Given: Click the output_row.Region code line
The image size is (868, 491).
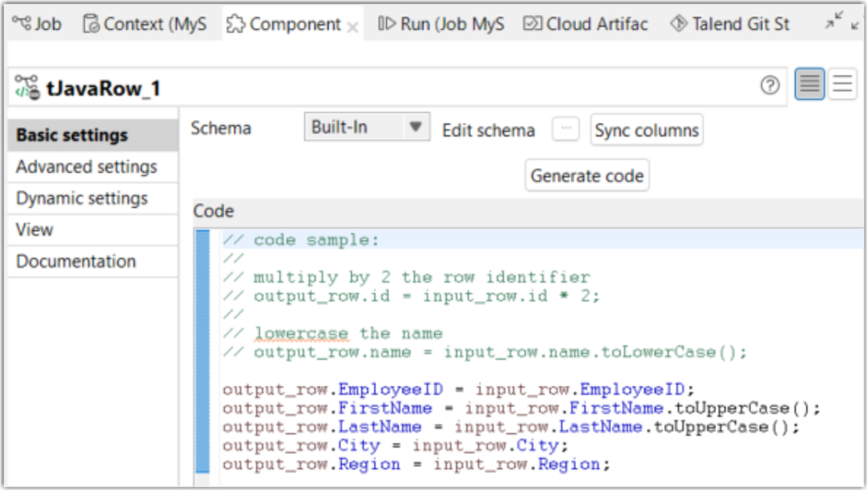Looking at the screenshot, I should pyautogui.click(x=417, y=464).
